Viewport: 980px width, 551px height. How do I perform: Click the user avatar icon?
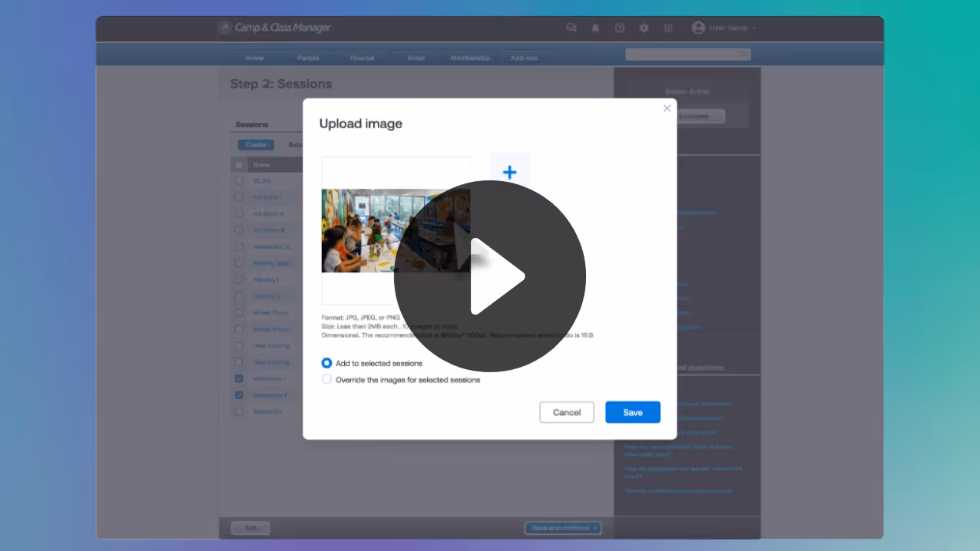pos(698,28)
